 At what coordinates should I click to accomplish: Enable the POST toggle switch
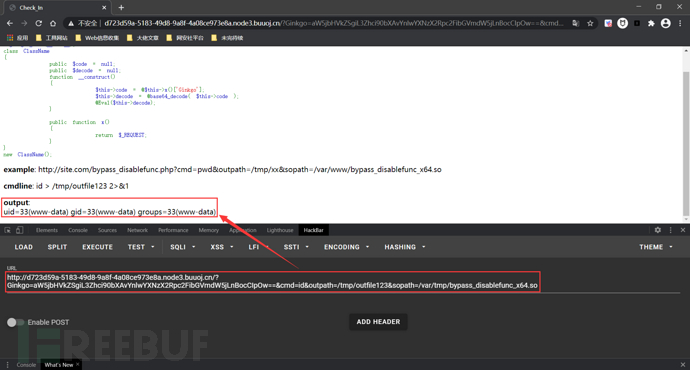(15, 322)
